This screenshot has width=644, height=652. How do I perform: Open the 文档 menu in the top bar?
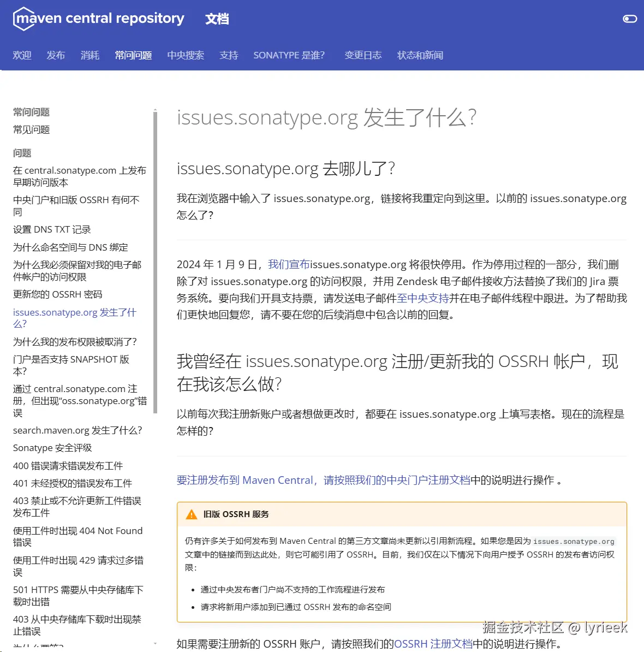pyautogui.click(x=217, y=18)
